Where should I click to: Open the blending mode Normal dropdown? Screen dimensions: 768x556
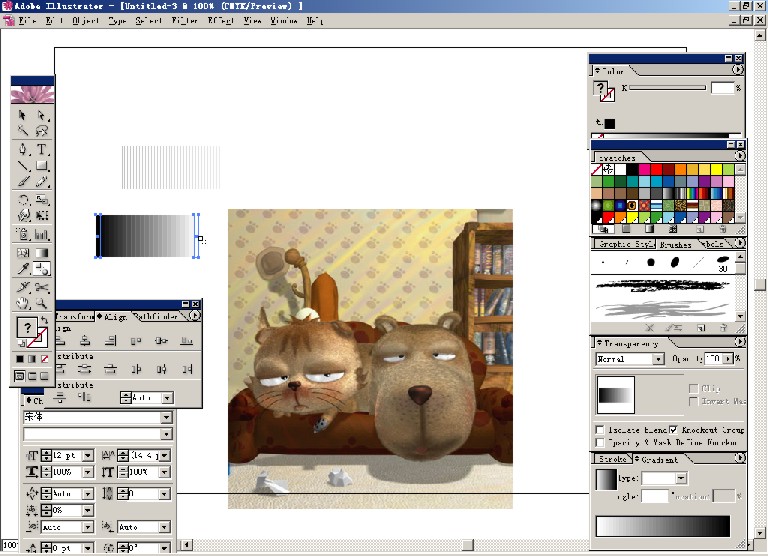(658, 359)
